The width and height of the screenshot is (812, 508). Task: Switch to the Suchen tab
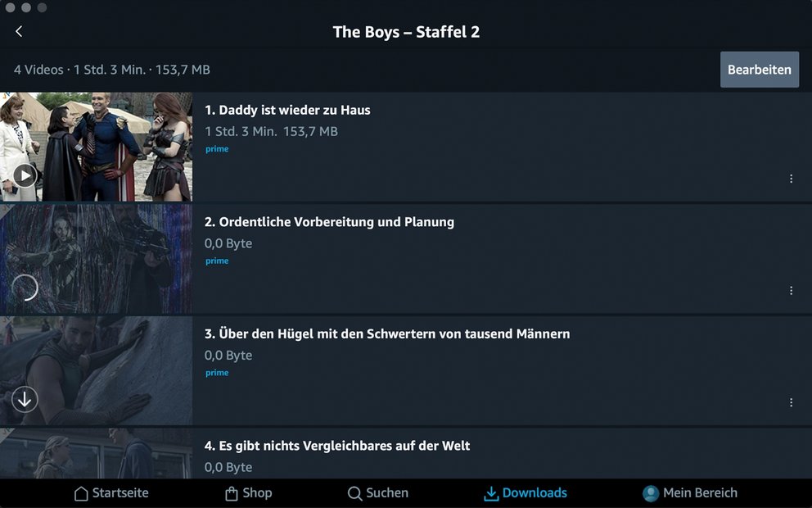tap(378, 493)
